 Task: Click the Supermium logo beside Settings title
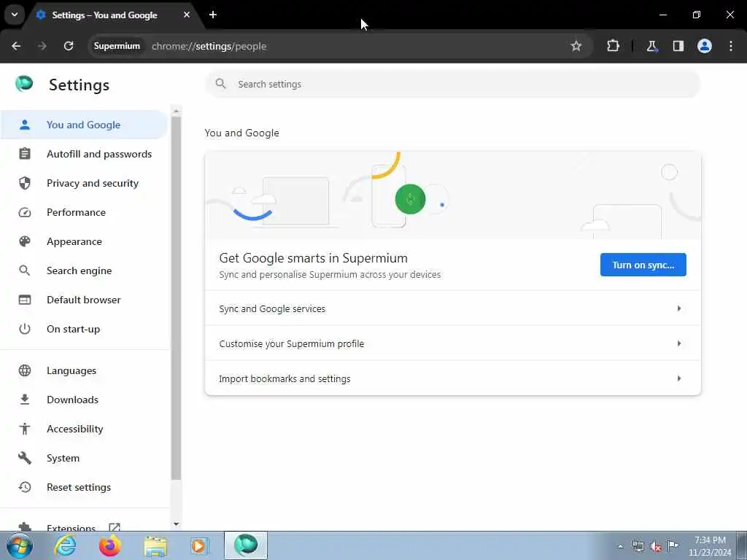click(24, 84)
